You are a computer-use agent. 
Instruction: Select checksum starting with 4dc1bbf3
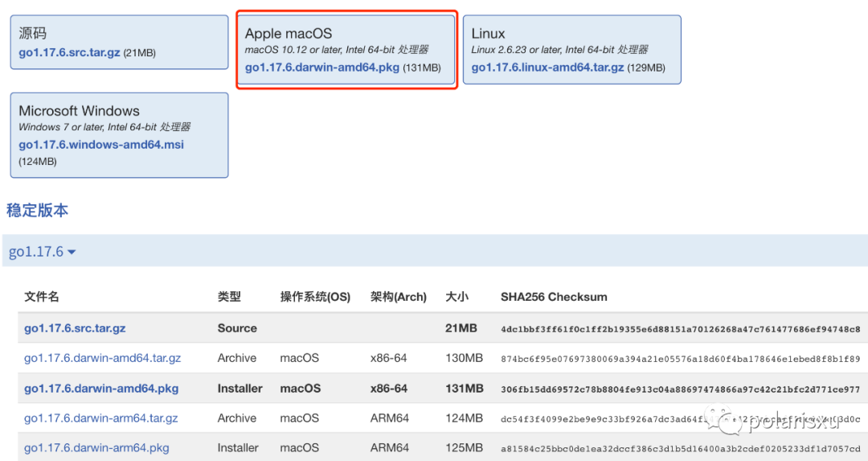point(681,329)
